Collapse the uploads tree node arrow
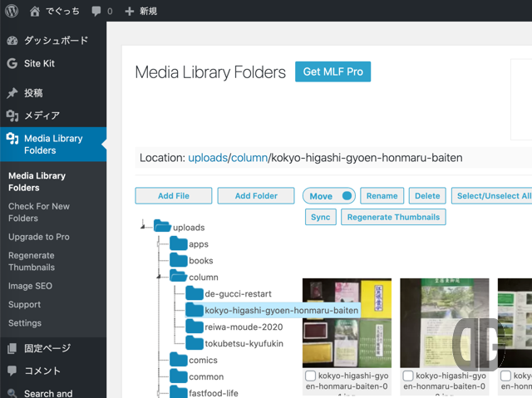532x398 pixels. click(x=143, y=226)
